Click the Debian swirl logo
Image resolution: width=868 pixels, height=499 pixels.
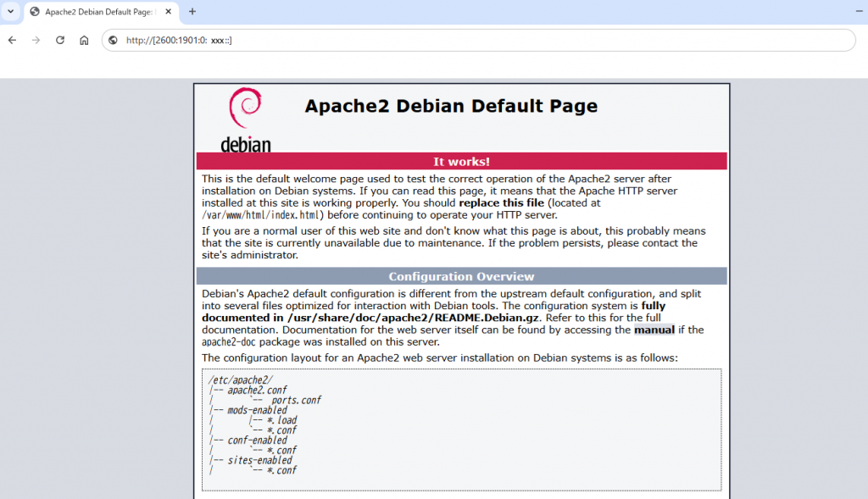[245, 108]
